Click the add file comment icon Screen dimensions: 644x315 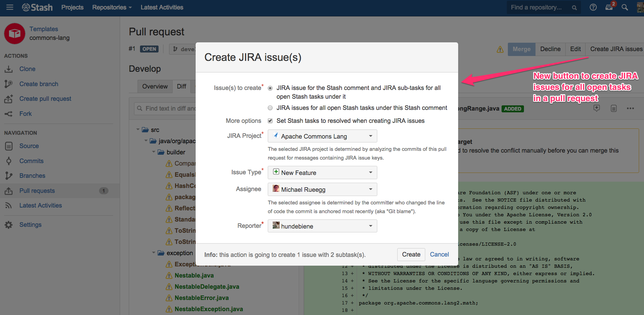pyautogui.click(x=597, y=108)
